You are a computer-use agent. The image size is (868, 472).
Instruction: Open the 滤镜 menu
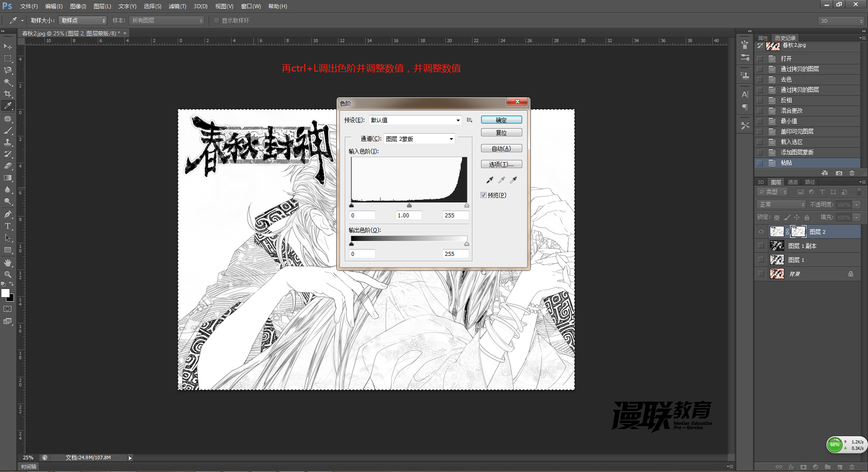point(177,6)
